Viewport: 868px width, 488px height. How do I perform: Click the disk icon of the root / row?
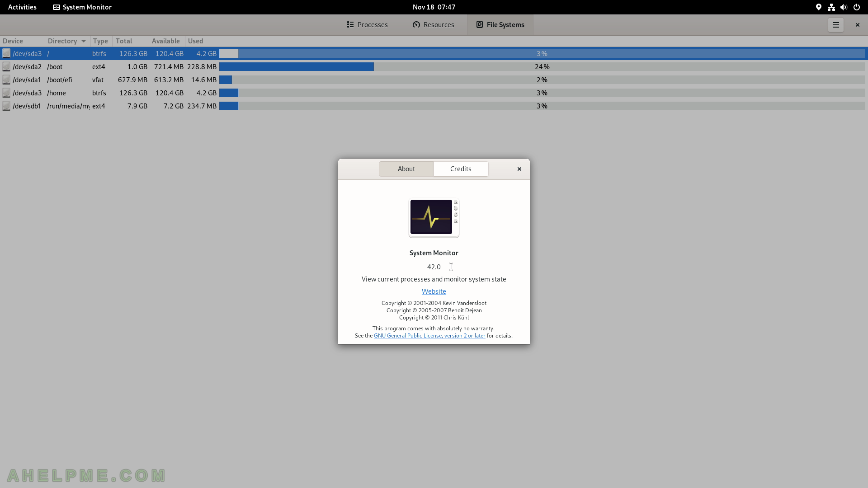pyautogui.click(x=6, y=53)
